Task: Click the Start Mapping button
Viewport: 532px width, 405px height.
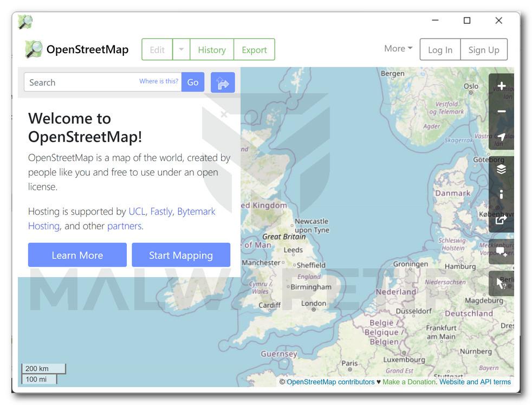Action: tap(181, 255)
